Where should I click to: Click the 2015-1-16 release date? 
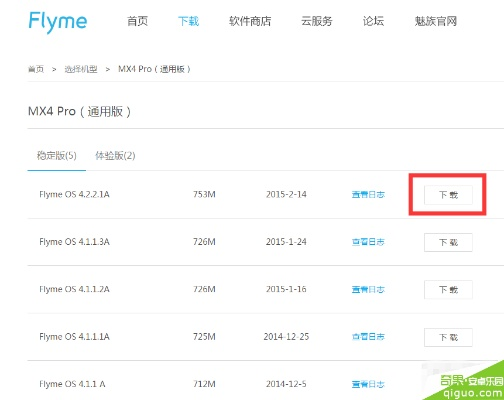(x=286, y=289)
